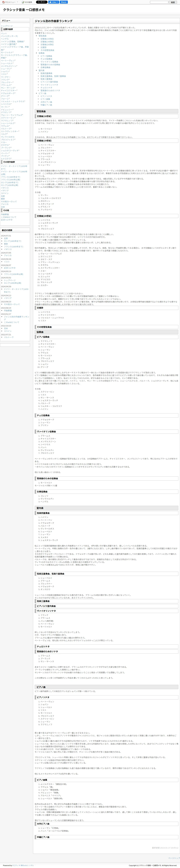Open このWikiについて in その他 menu section
Viewport: 180px width, 868px height.
(8, 217)
